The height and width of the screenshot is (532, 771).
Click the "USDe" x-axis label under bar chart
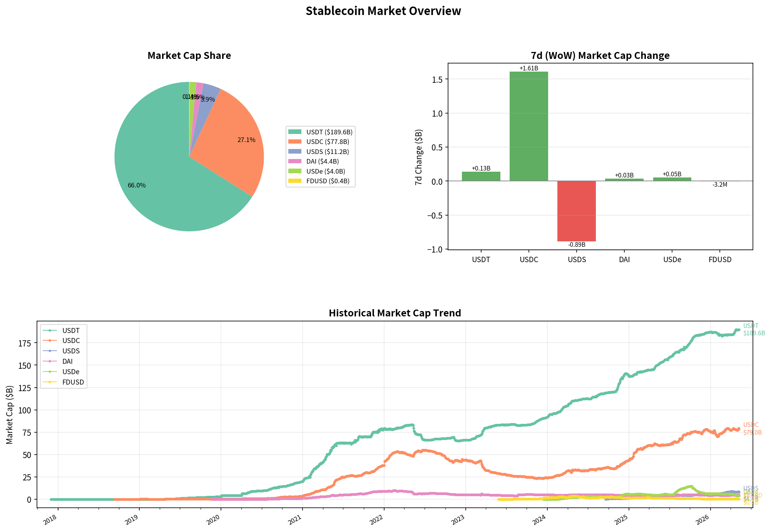coord(672,260)
